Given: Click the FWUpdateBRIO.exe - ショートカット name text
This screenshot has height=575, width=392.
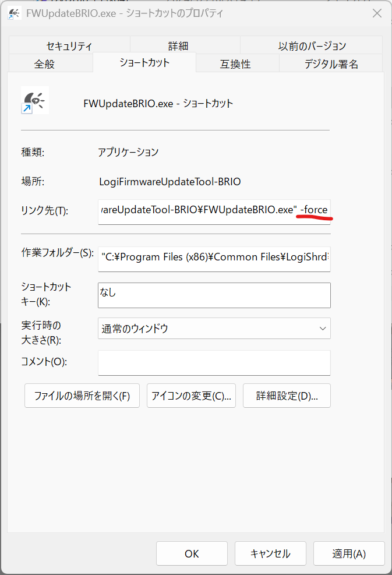Looking at the screenshot, I should coord(158,104).
